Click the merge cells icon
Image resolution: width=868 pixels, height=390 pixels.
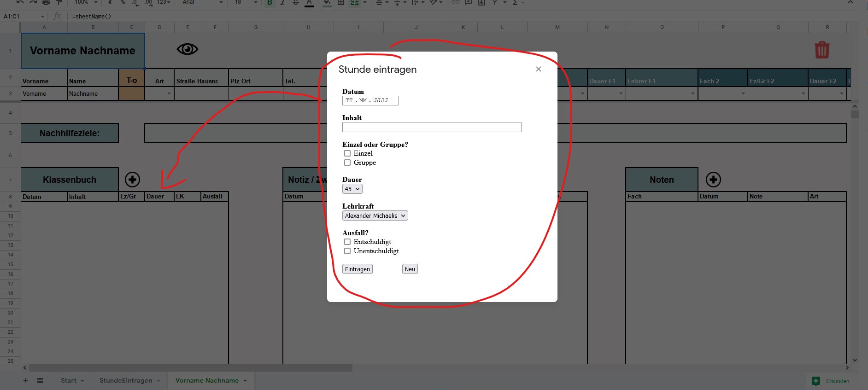pyautogui.click(x=354, y=2)
